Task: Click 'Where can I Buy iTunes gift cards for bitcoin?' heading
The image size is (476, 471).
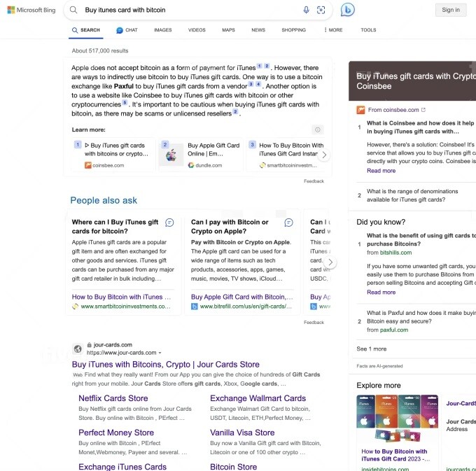Action: coord(115,226)
